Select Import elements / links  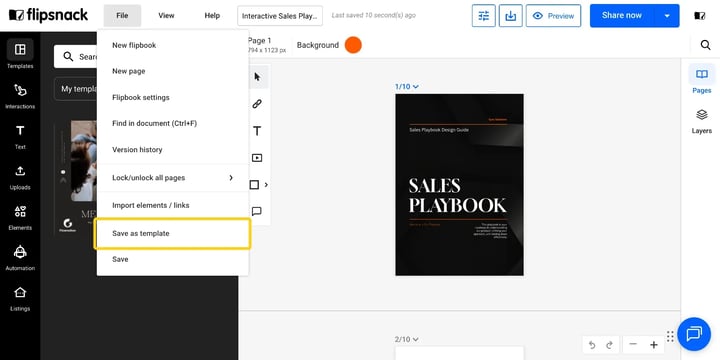click(173, 205)
